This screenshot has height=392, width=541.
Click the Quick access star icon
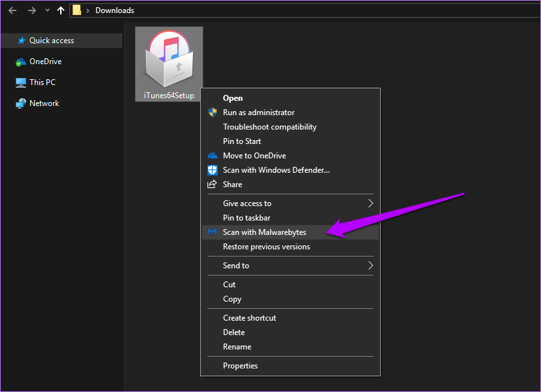22,41
